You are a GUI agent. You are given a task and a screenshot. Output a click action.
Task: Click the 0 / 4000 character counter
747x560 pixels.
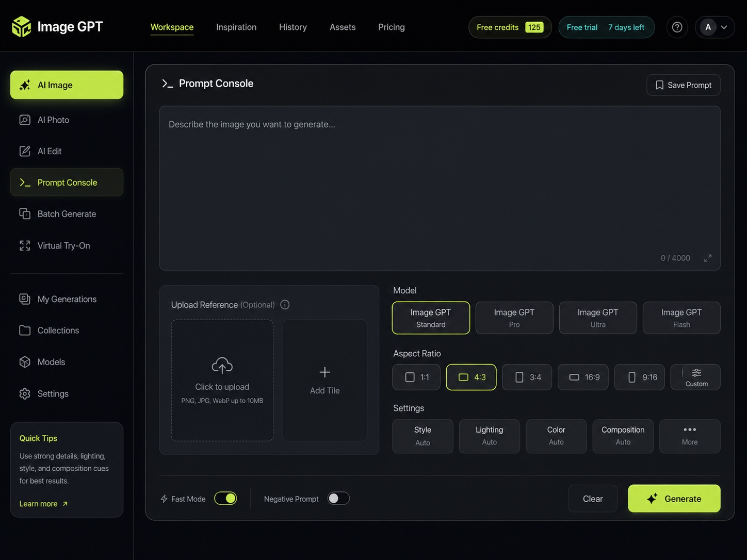click(x=675, y=258)
